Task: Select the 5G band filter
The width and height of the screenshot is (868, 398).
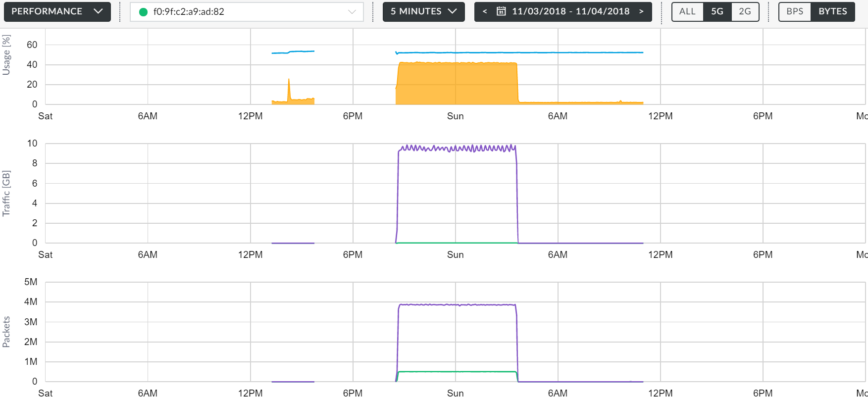Action: [x=717, y=11]
